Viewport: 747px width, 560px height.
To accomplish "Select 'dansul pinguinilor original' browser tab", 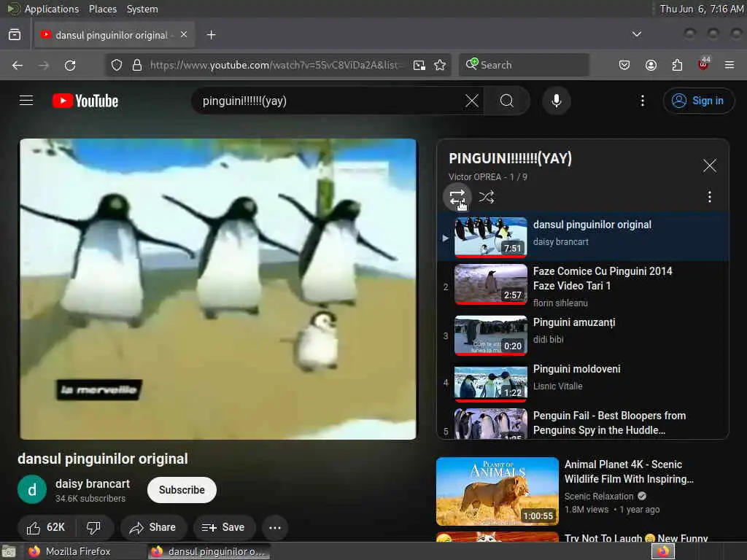I will 115,35.
